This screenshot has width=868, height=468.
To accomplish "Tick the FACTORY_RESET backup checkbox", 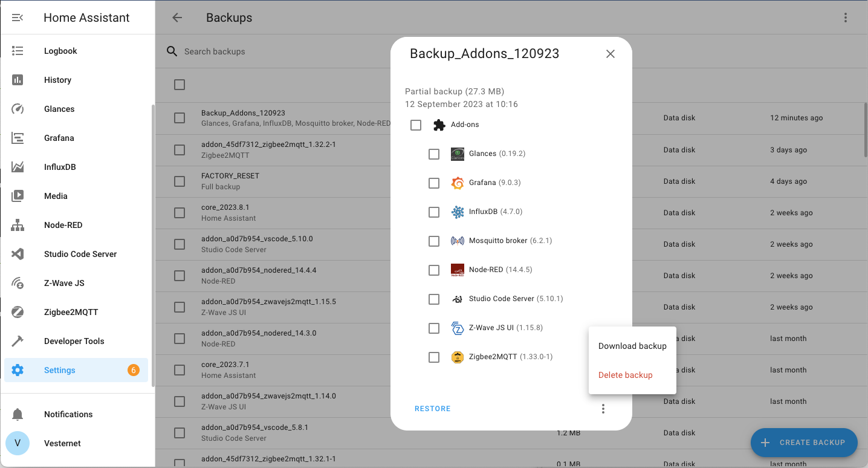I will (x=180, y=181).
